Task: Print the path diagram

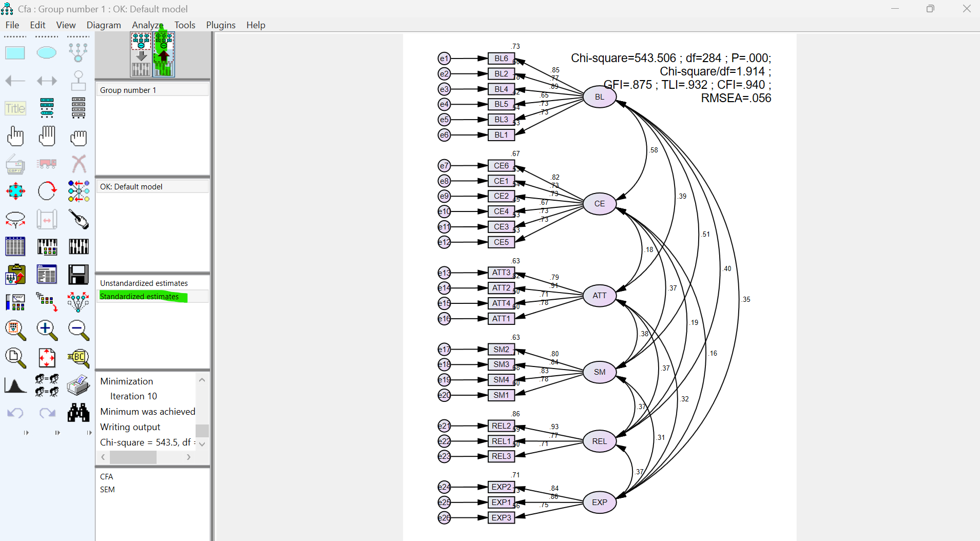Action: point(78,385)
